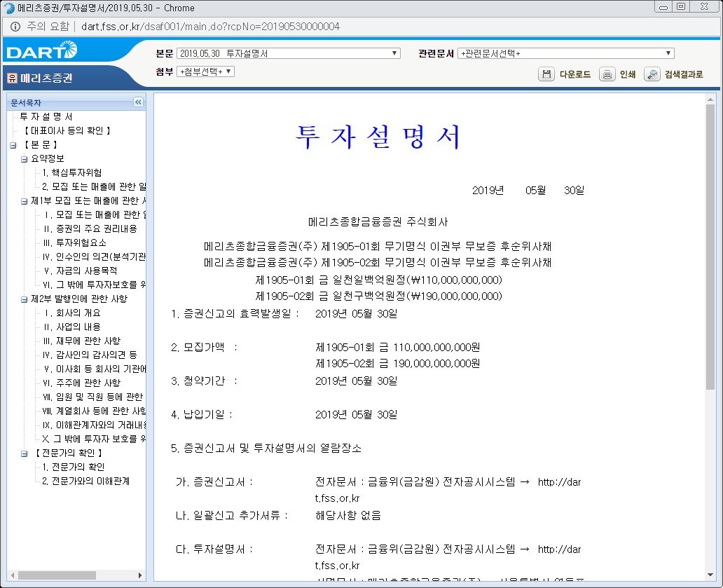723x588 pixels.
Task: Select X. 그 밖에 투자자 보호를 item
Action: [x=94, y=439]
